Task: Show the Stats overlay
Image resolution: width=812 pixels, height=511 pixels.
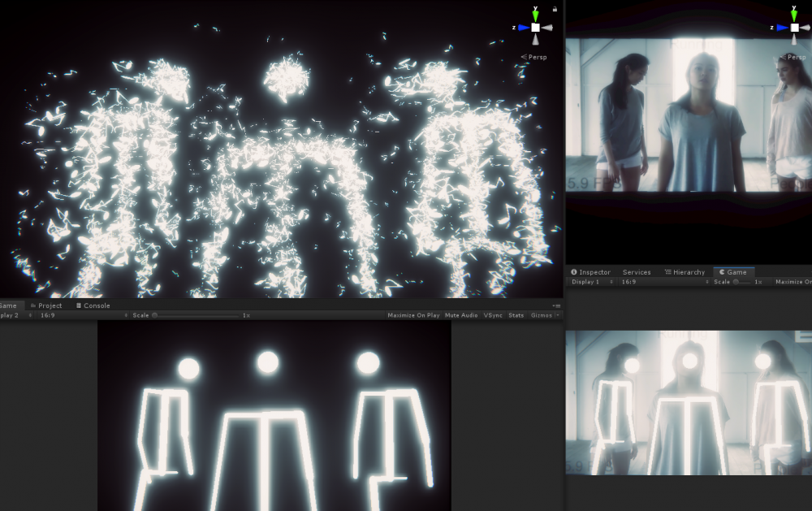Action: pos(516,315)
